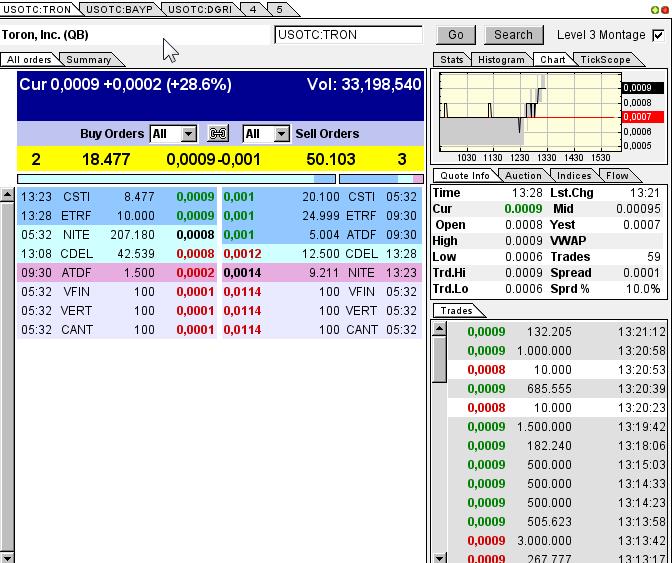Viewport: 672px width, 563px height.
Task: Switch to the USOTC:DGRI tab
Action: 200,9
